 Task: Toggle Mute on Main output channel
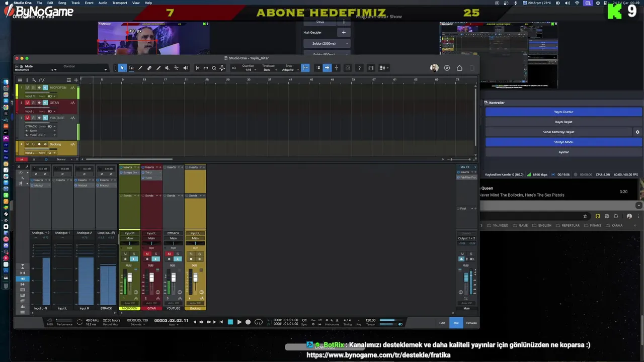[x=462, y=254]
